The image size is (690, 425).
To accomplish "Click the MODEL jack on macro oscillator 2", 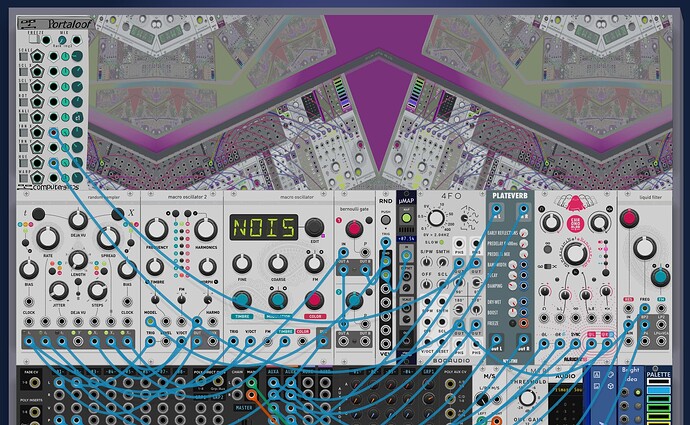I will (150, 321).
